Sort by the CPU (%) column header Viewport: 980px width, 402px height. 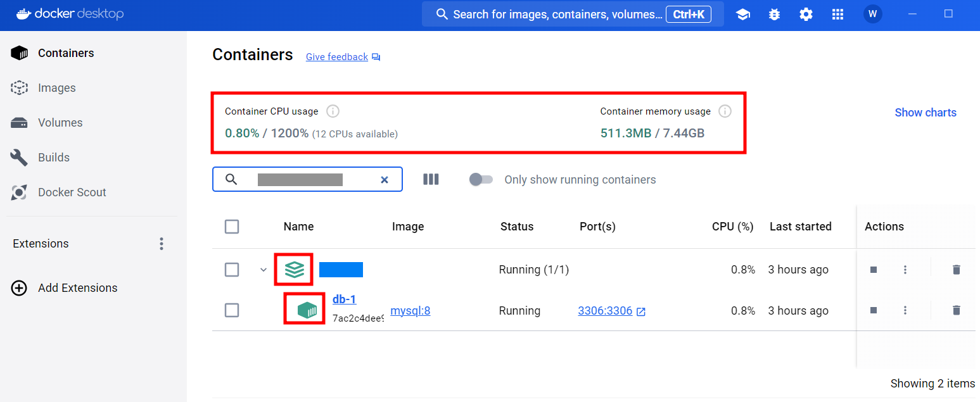pyautogui.click(x=732, y=227)
